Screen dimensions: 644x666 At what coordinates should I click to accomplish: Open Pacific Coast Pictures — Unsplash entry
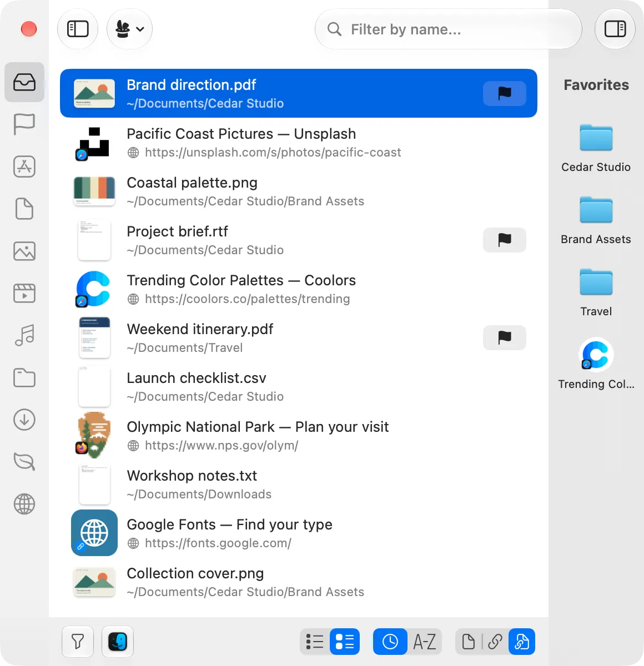coord(299,142)
